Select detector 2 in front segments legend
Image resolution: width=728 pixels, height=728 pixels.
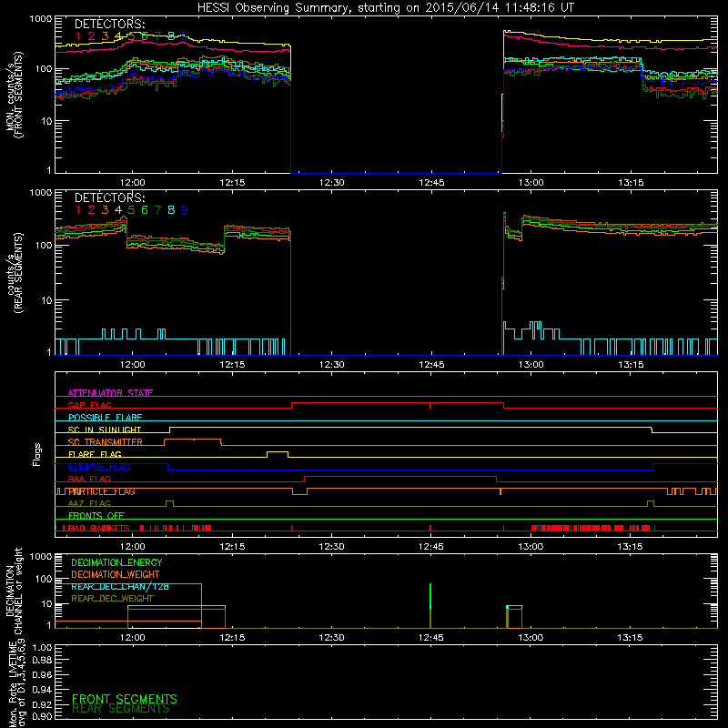[x=92, y=36]
